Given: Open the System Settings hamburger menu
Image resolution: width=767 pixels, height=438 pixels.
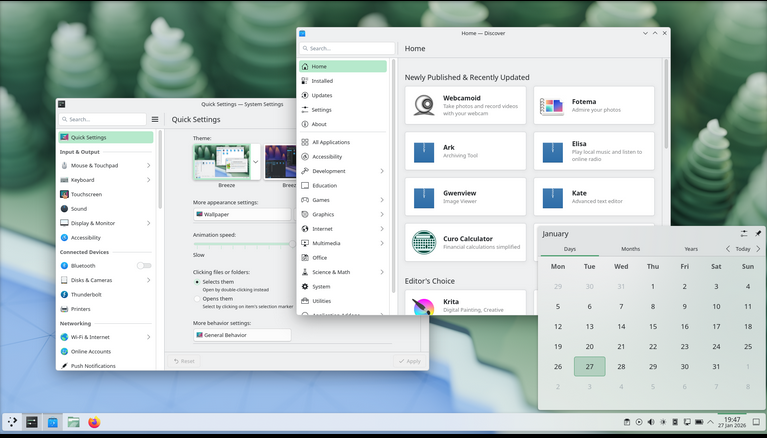Looking at the screenshot, I should [155, 119].
